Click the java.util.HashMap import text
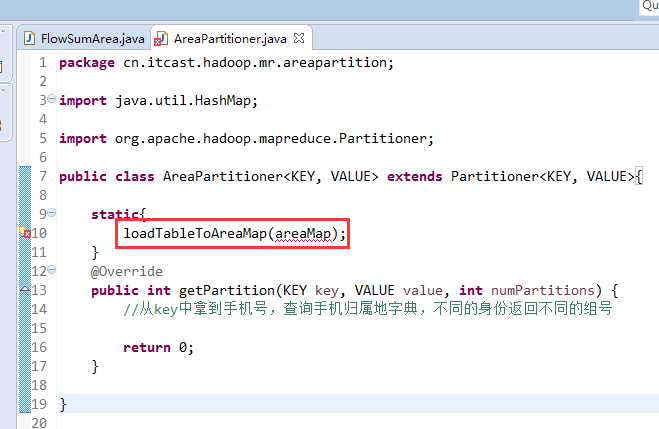The image size is (659, 429). point(183,101)
